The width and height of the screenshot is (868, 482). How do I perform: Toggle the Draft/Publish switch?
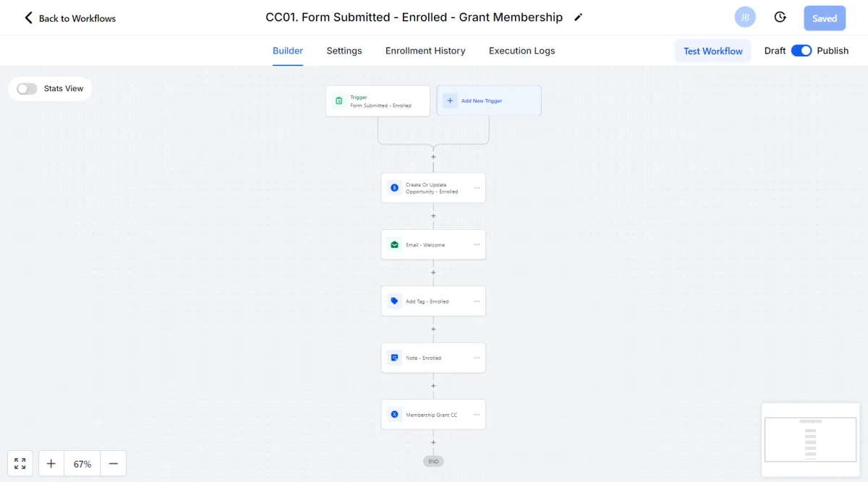801,51
